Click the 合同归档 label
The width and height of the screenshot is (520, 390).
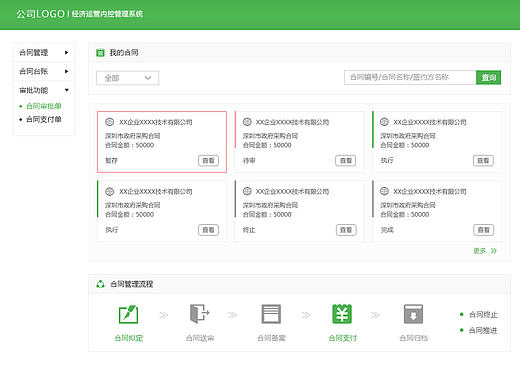tap(414, 338)
